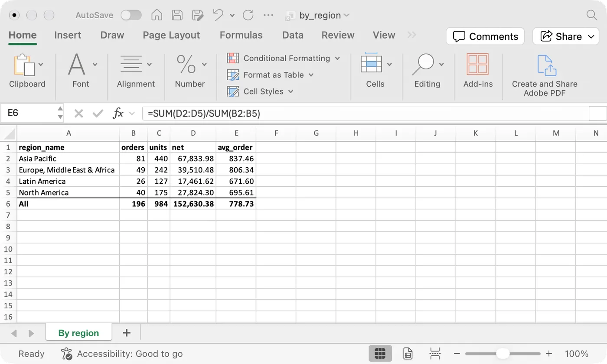Click the Save As icon with pencil

tap(198, 15)
